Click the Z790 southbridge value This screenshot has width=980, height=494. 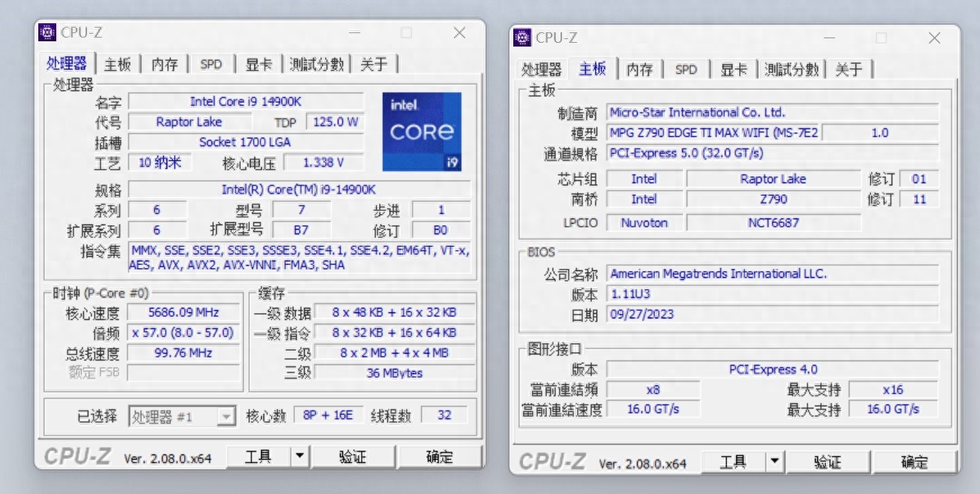click(x=773, y=199)
